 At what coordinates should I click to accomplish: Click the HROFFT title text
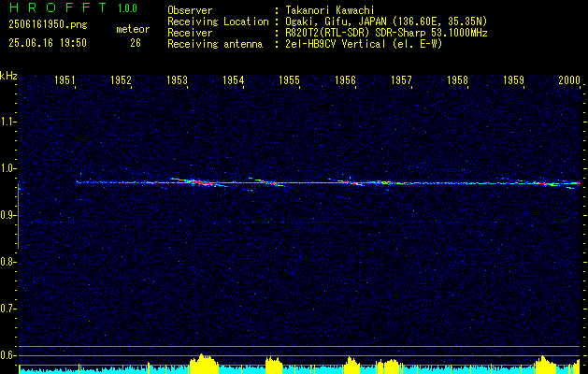pos(58,7)
